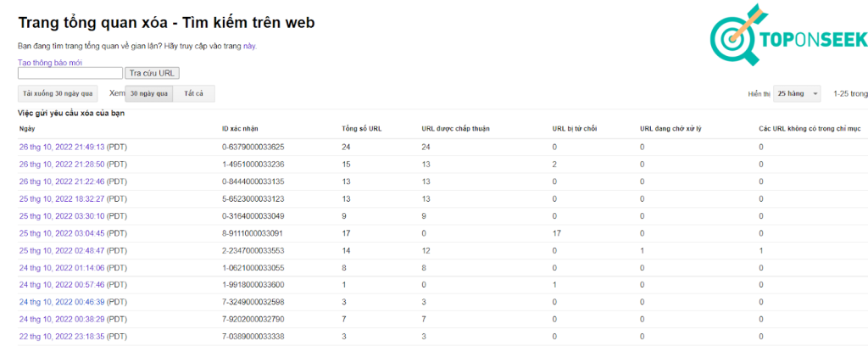
Task: Select the 30 ngày qua view tab
Action: [x=150, y=93]
